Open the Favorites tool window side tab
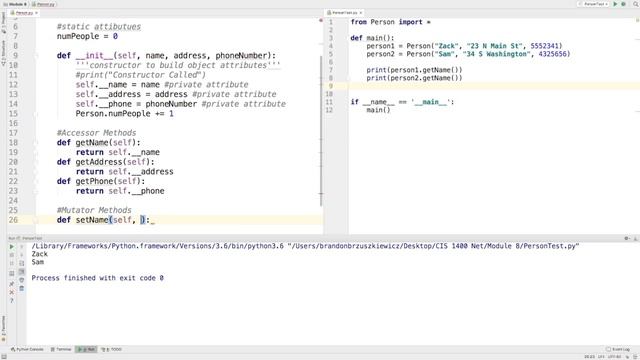Viewport: 640px width, 360px height. click(3, 329)
